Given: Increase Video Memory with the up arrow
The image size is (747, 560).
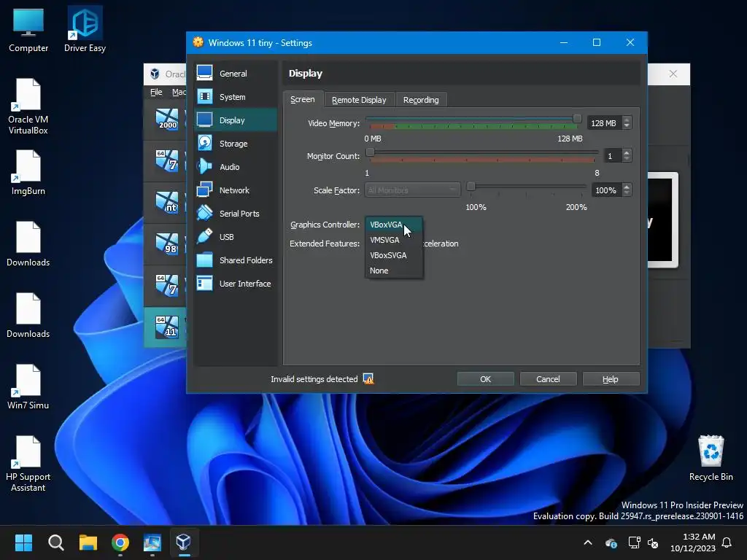Looking at the screenshot, I should (x=627, y=120).
